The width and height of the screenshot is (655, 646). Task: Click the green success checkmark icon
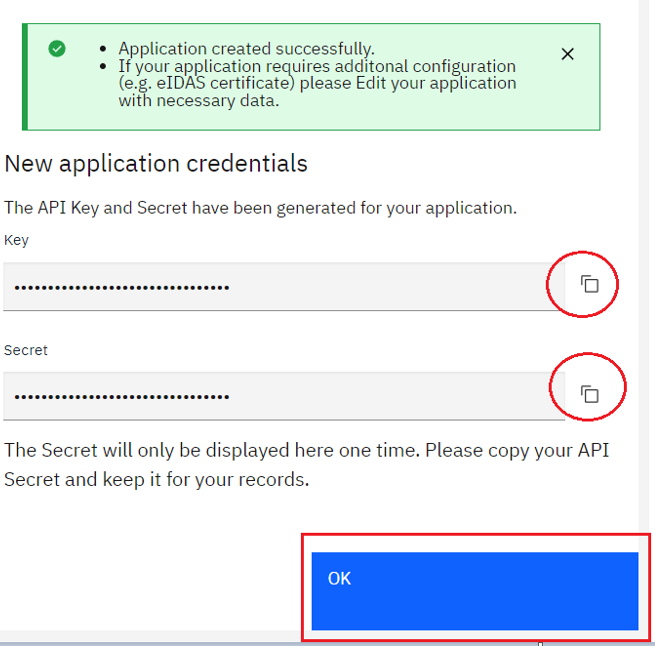[x=57, y=48]
